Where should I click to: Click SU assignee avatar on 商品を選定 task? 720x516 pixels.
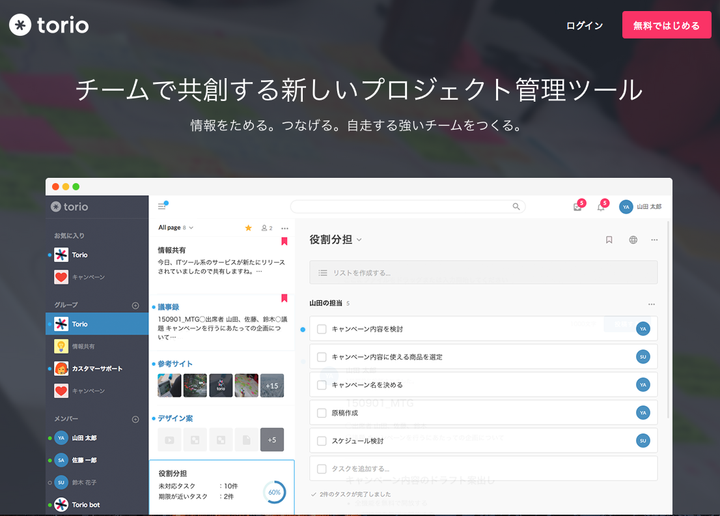click(643, 357)
